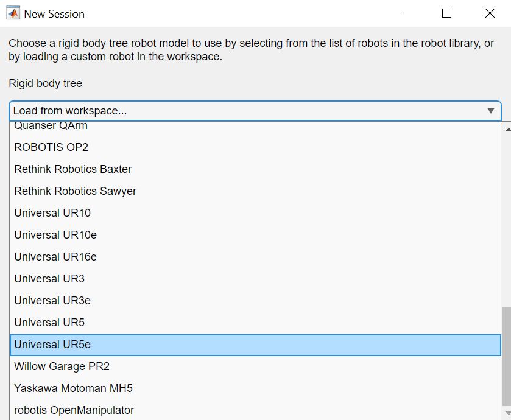Choose ROBOTIS OP2 robot model
The height and width of the screenshot is (420, 511).
51,147
